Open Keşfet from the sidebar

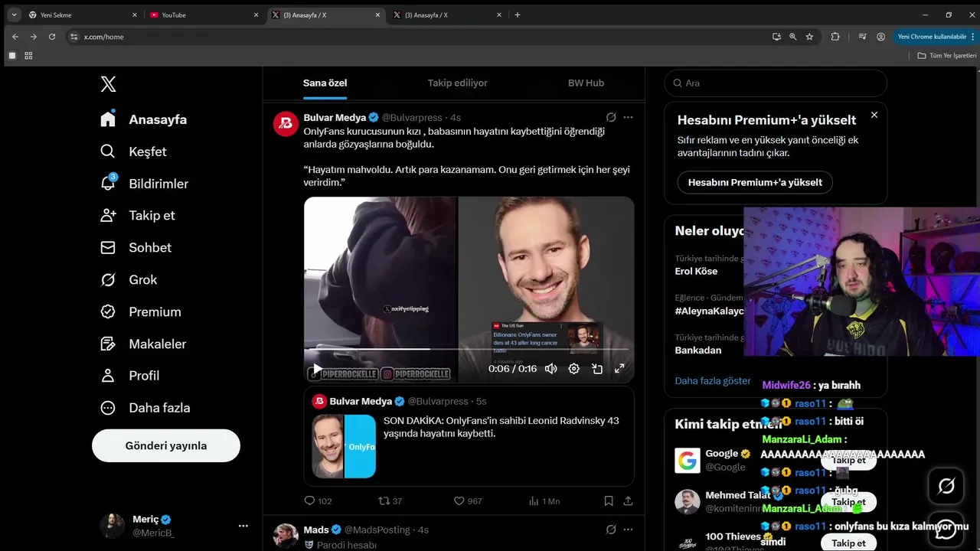(x=132, y=152)
